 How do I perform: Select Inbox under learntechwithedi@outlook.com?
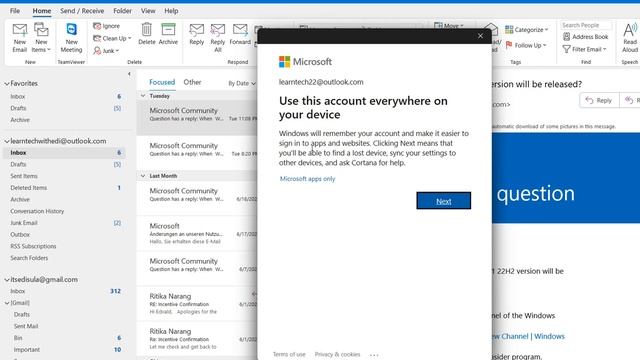[x=64, y=153]
